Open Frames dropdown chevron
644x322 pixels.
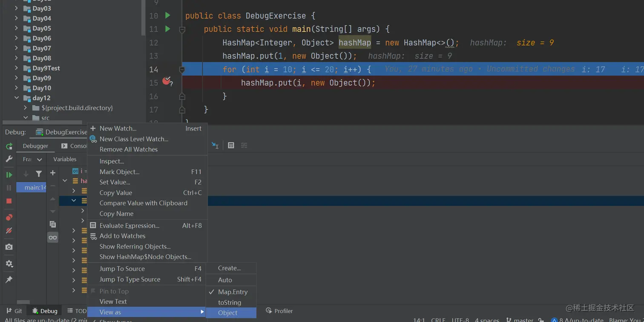pos(40,160)
